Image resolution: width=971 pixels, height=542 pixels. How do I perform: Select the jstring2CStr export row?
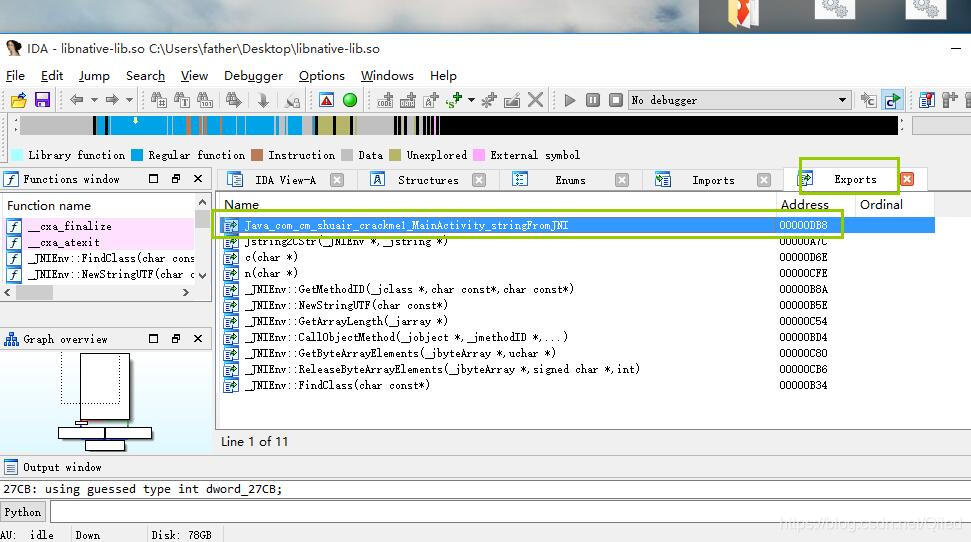point(577,242)
